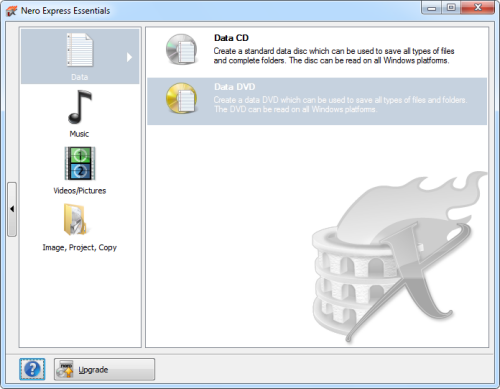Click the Videos/Pictures label
Screen dimensions: 500x389
click(80, 191)
